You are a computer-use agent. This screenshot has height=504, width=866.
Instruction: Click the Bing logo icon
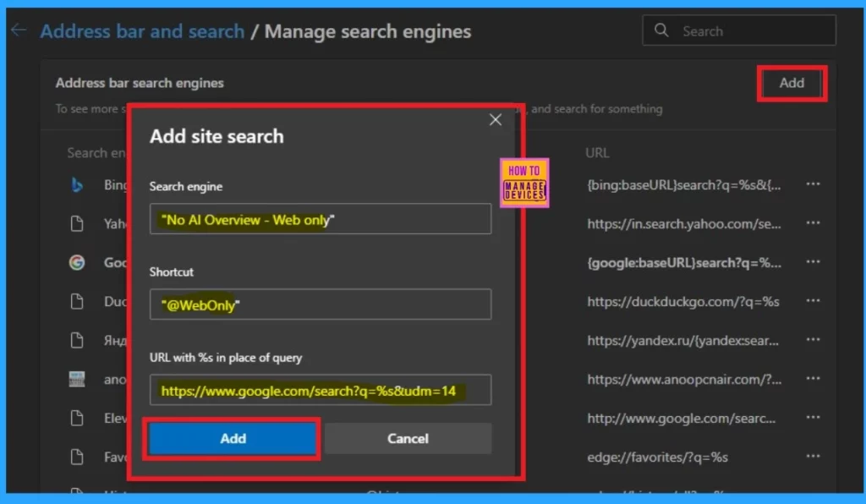(77, 185)
